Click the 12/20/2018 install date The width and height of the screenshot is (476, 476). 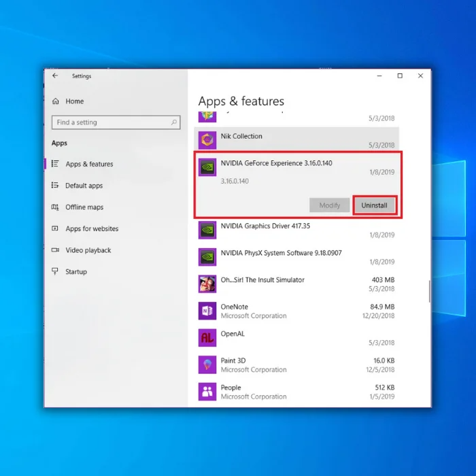[x=378, y=316]
